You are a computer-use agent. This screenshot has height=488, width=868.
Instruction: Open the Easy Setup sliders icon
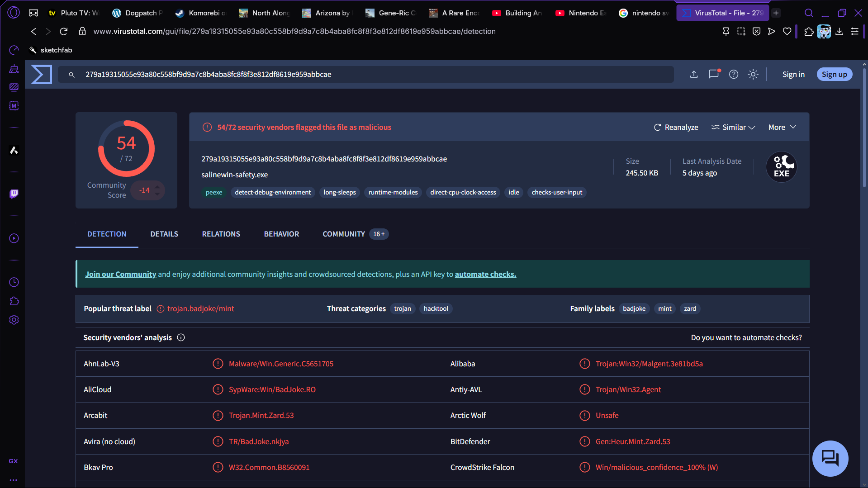[855, 31]
